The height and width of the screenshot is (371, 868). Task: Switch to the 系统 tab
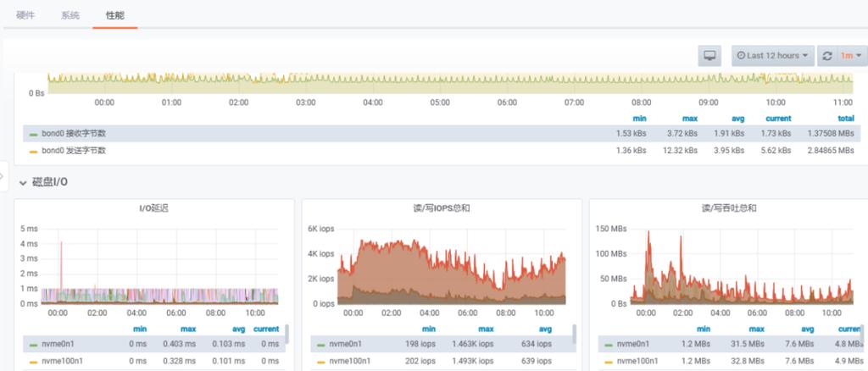70,16
